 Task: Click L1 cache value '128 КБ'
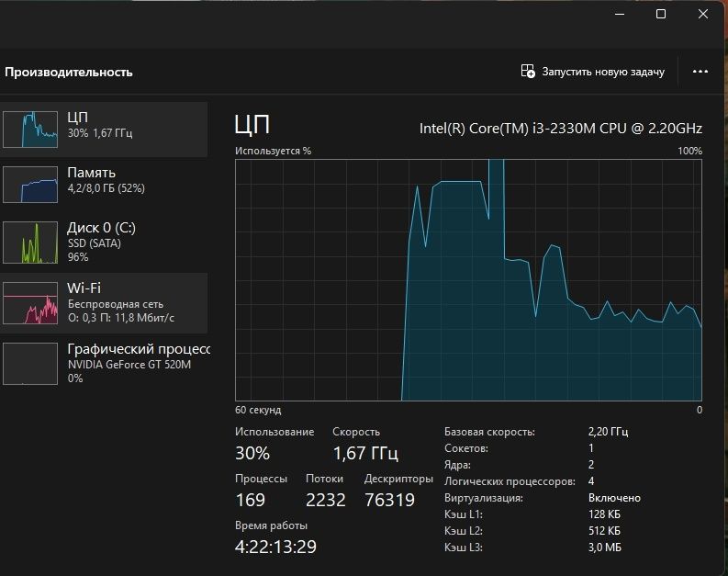tap(604, 514)
